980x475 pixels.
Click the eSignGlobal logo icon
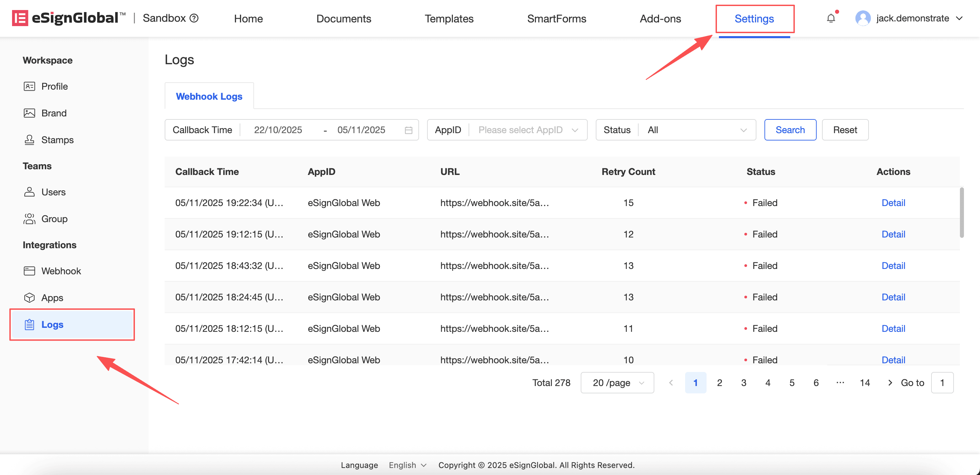pos(20,18)
